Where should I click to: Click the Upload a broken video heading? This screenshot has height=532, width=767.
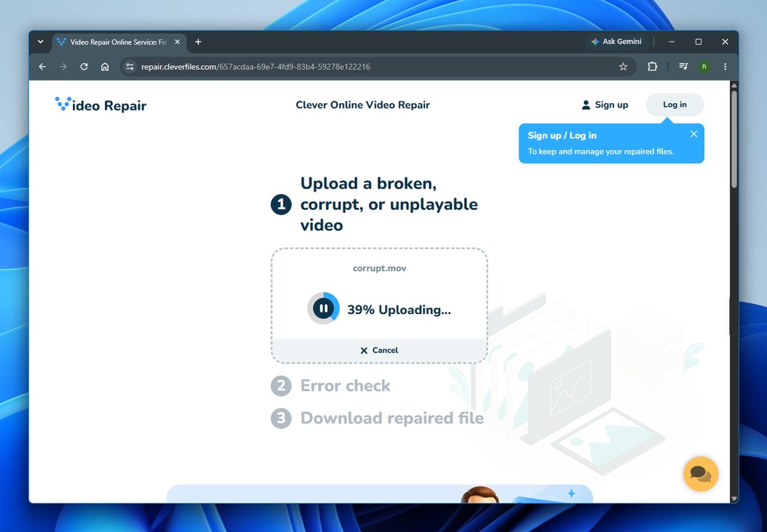point(389,204)
